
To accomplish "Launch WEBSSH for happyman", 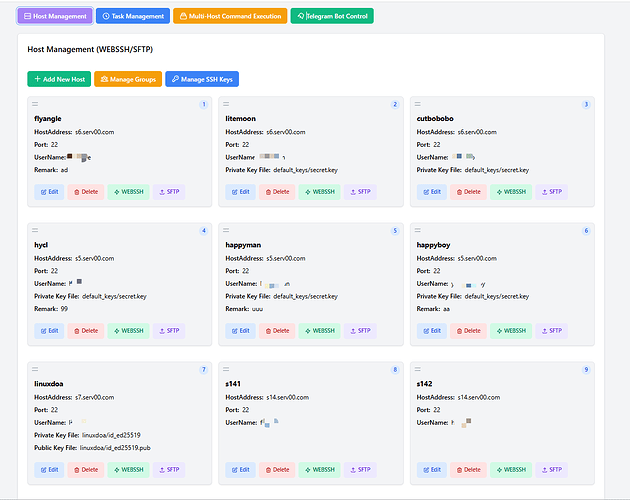I will click(x=319, y=331).
